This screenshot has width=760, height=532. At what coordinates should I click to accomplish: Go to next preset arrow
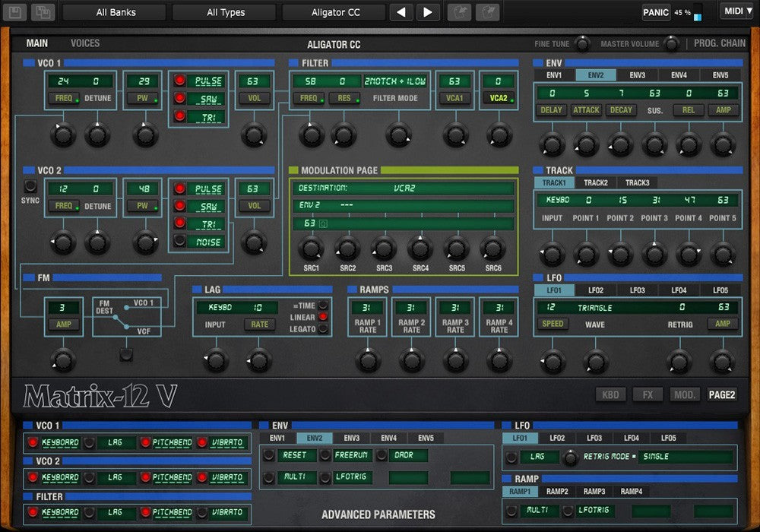(x=427, y=12)
